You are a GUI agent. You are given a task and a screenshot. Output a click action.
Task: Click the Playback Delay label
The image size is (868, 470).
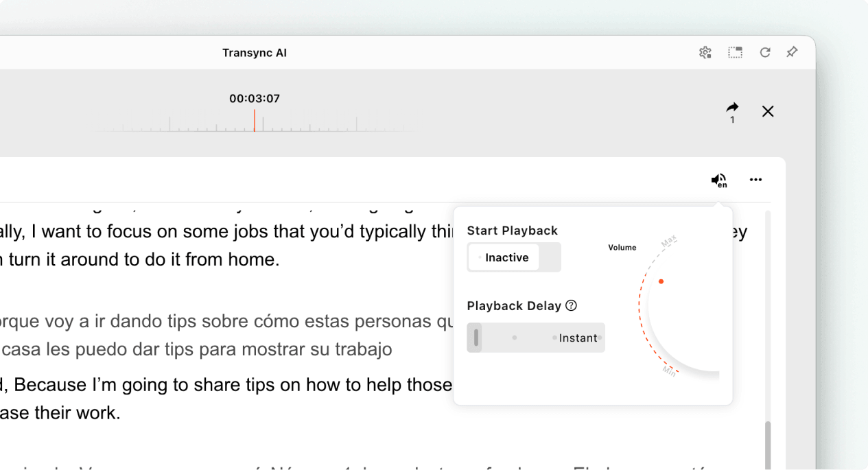pyautogui.click(x=514, y=306)
